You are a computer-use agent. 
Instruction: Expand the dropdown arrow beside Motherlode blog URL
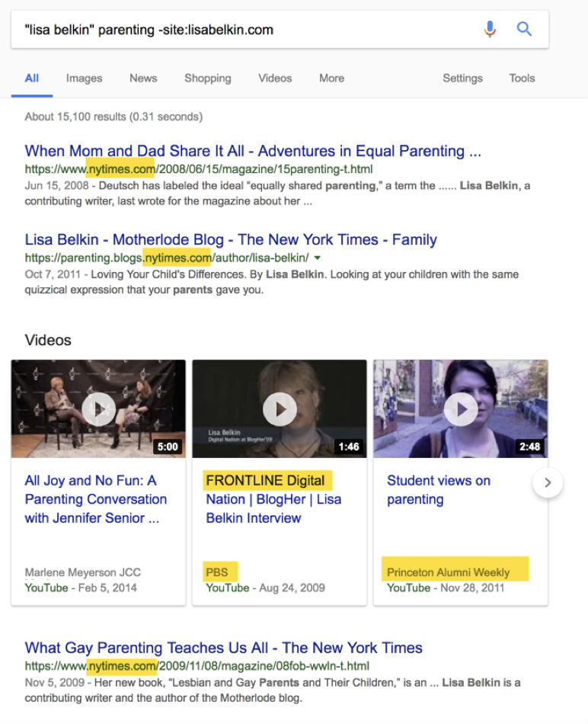(318, 258)
